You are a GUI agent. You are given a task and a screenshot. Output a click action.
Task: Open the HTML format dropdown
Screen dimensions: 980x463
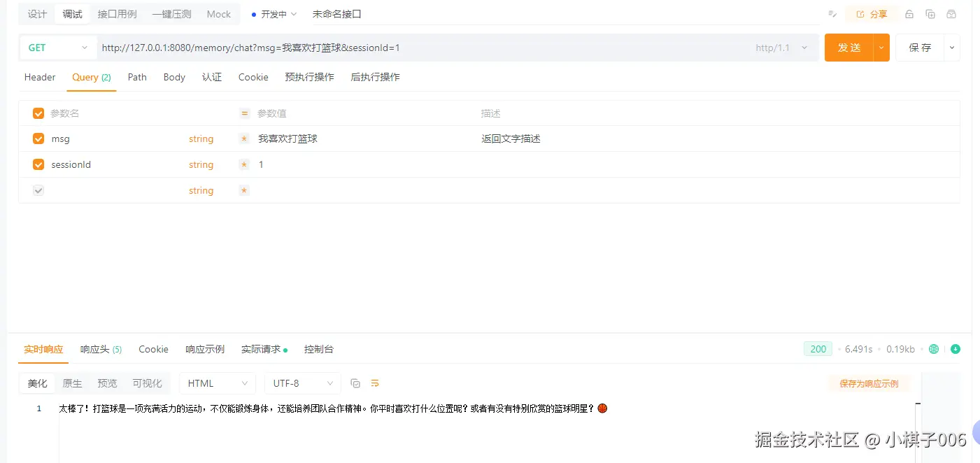pyautogui.click(x=218, y=383)
